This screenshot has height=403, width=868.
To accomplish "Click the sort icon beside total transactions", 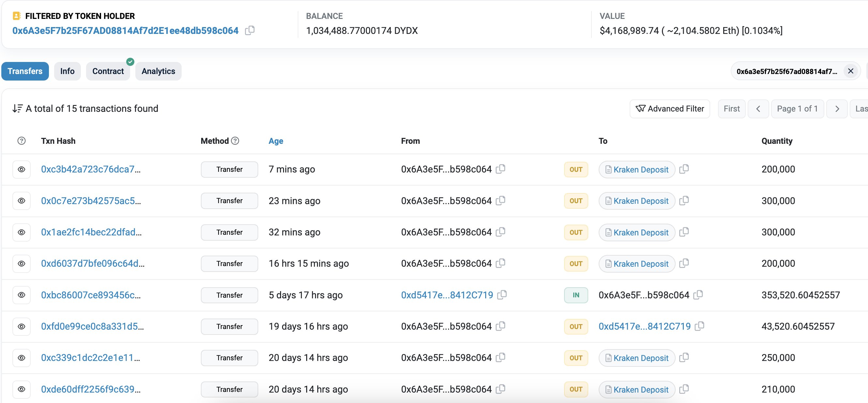I will pyautogui.click(x=18, y=109).
